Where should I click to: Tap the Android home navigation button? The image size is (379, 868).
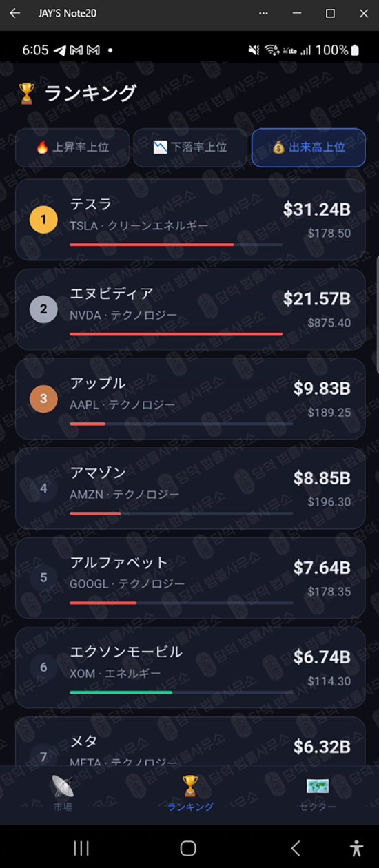[188, 847]
